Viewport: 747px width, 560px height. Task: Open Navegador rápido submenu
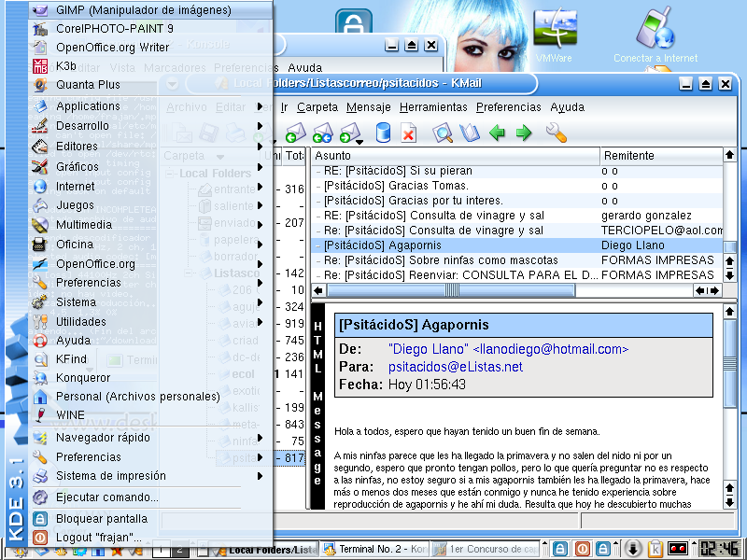click(x=150, y=438)
